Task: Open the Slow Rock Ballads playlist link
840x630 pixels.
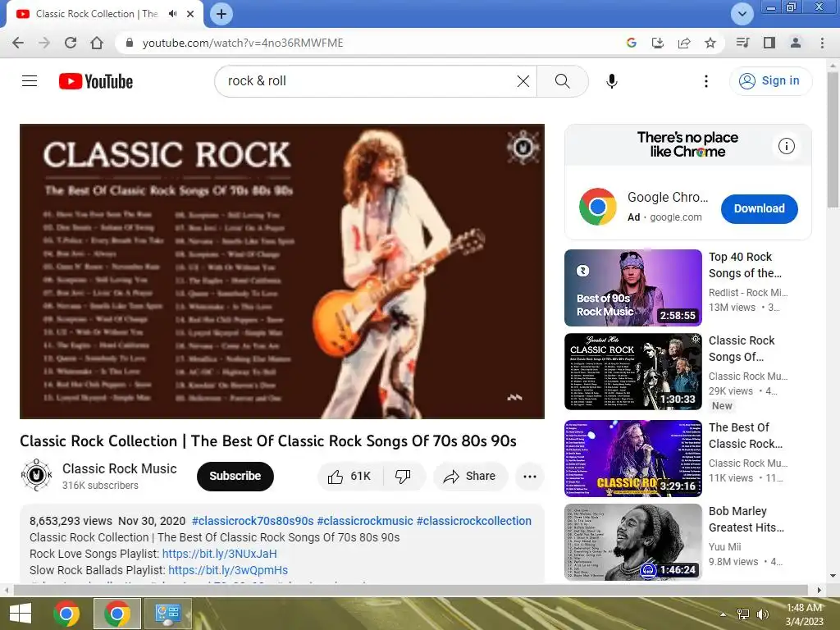Action: coord(228,571)
